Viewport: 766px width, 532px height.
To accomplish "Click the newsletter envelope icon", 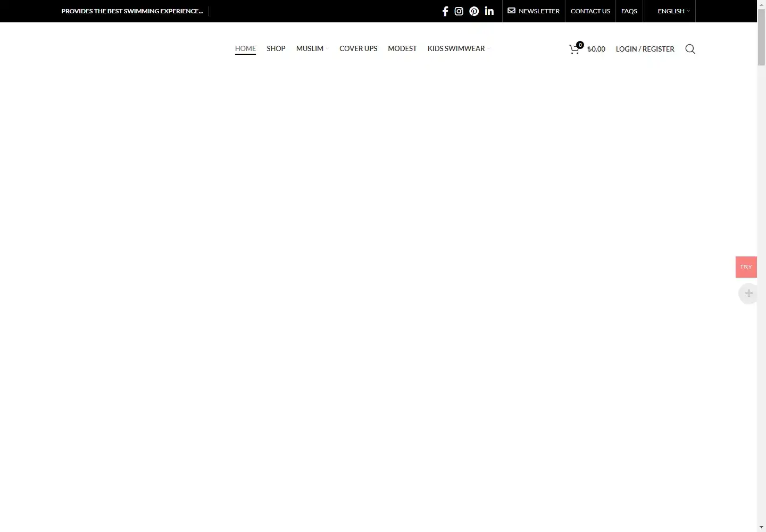I will [511, 11].
